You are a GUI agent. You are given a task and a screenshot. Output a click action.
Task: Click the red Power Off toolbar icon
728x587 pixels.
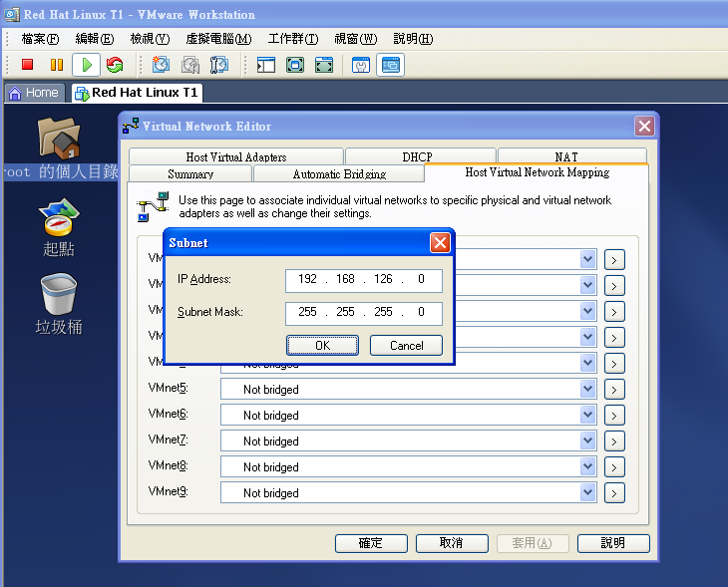(x=27, y=64)
